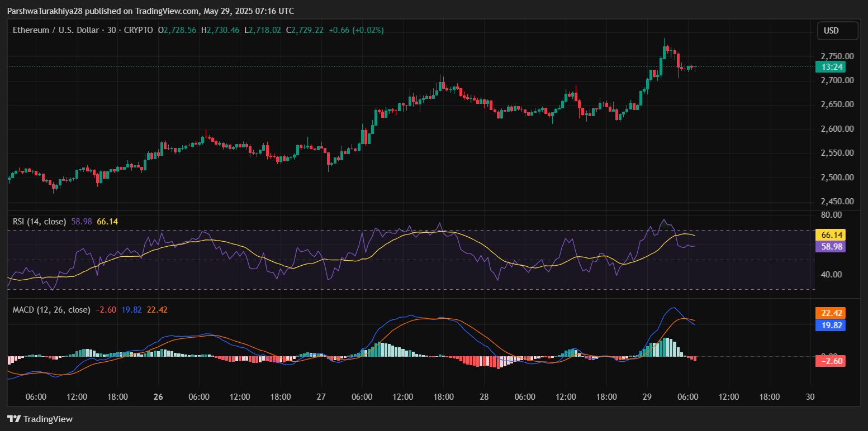Select the MACD (12, 26, close) legend
868x431 pixels.
[51, 309]
